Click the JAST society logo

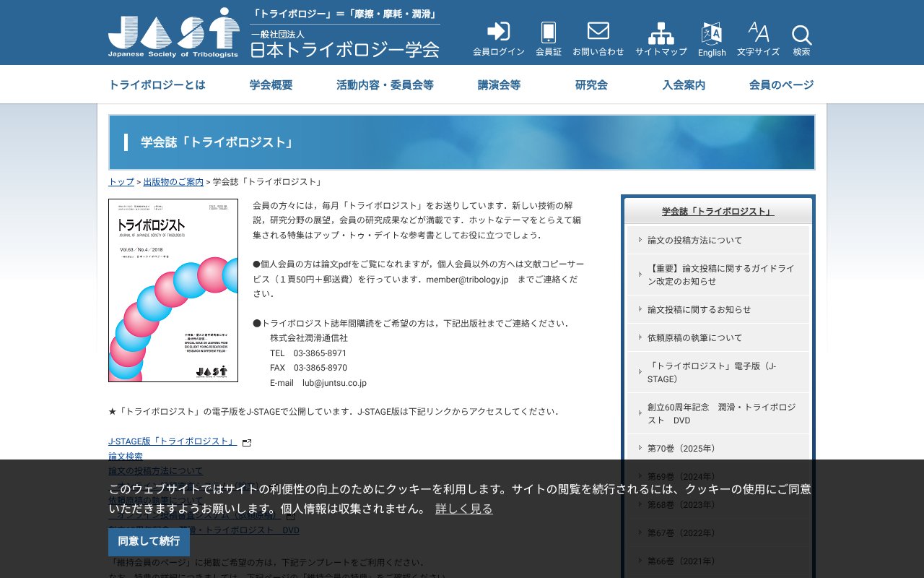pyautogui.click(x=173, y=32)
